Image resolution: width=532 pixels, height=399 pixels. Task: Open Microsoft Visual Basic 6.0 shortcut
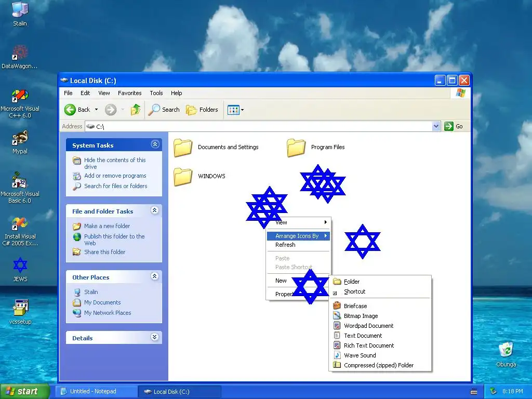pyautogui.click(x=20, y=188)
